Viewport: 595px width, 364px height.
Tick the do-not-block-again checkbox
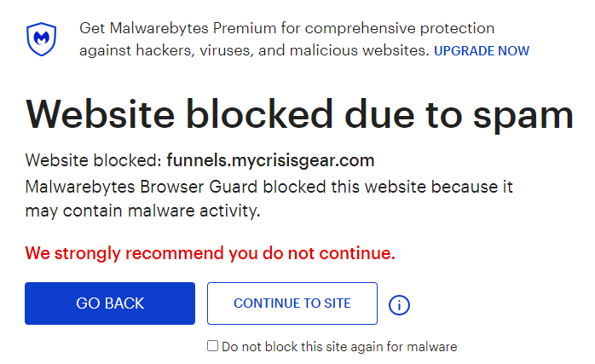(213, 346)
